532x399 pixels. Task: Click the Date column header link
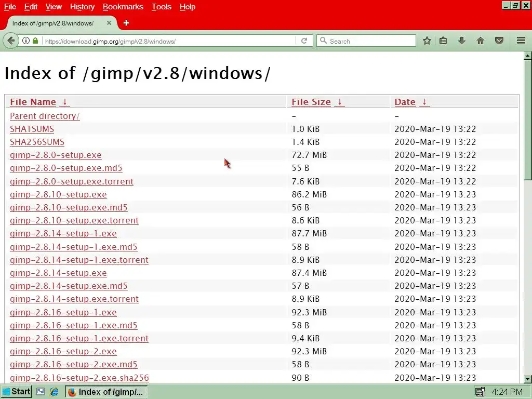pos(405,102)
